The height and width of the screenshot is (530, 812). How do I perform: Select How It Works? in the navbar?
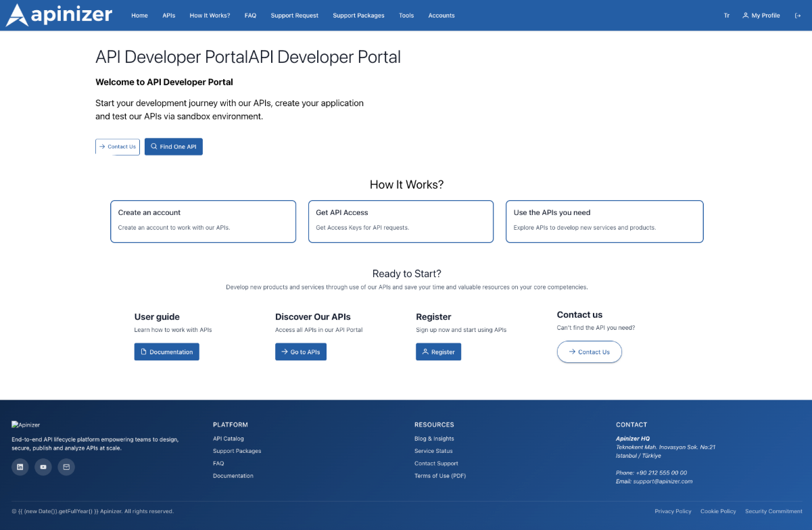pos(210,16)
